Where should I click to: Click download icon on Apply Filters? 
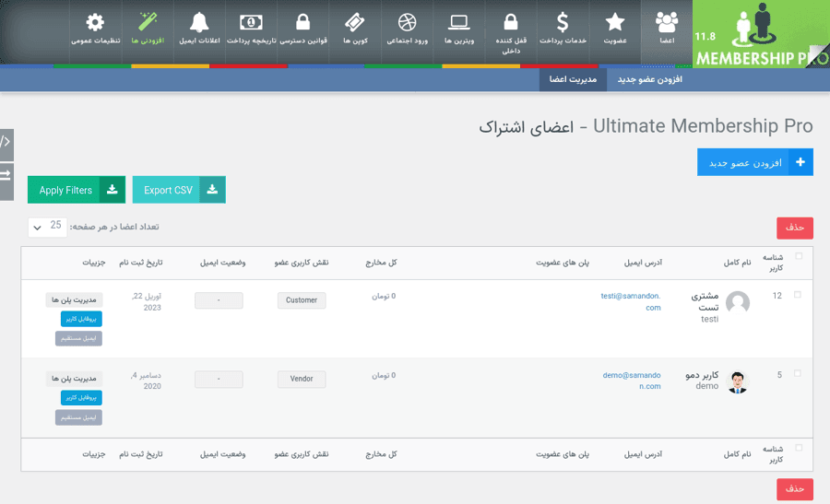point(113,189)
